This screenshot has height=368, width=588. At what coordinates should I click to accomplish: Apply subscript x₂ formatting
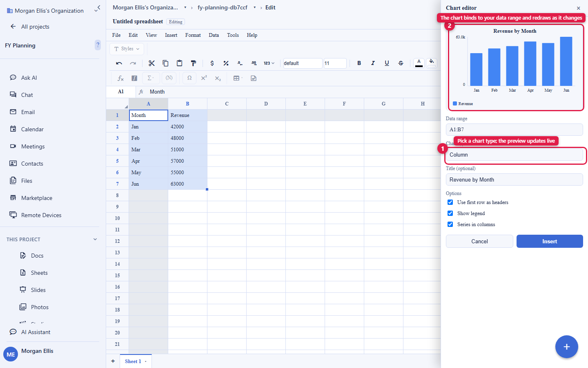[218, 78]
